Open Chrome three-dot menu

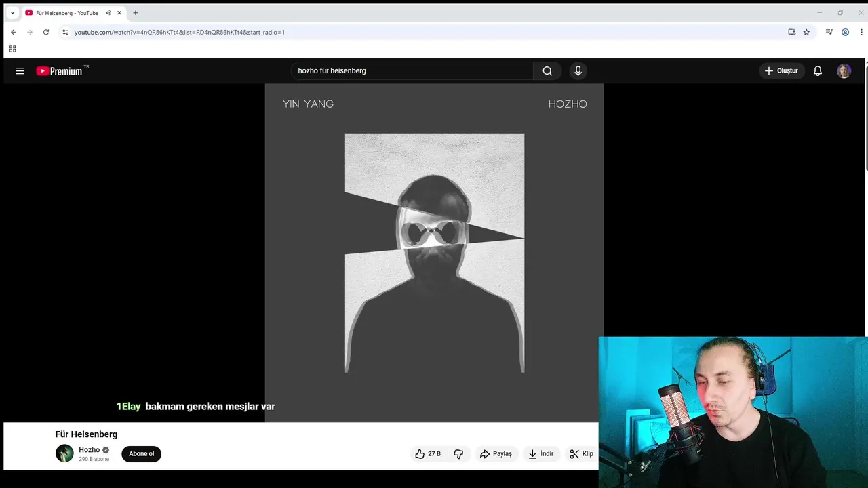tap(861, 32)
